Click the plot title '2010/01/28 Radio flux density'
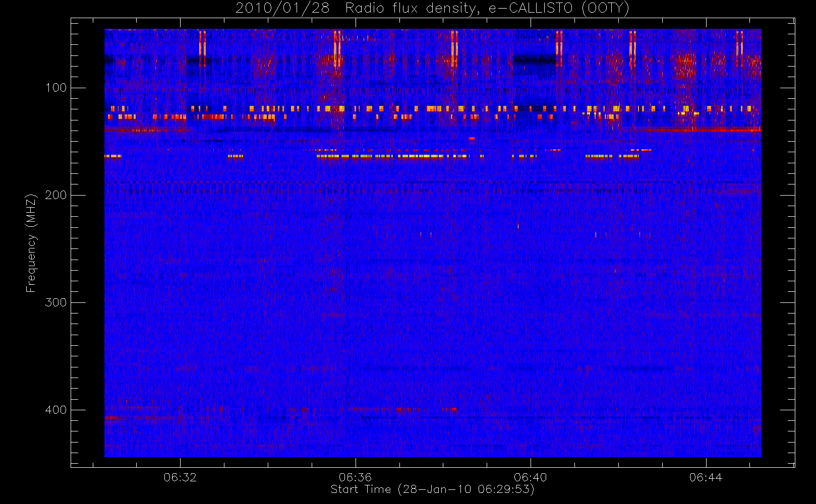 coord(432,9)
